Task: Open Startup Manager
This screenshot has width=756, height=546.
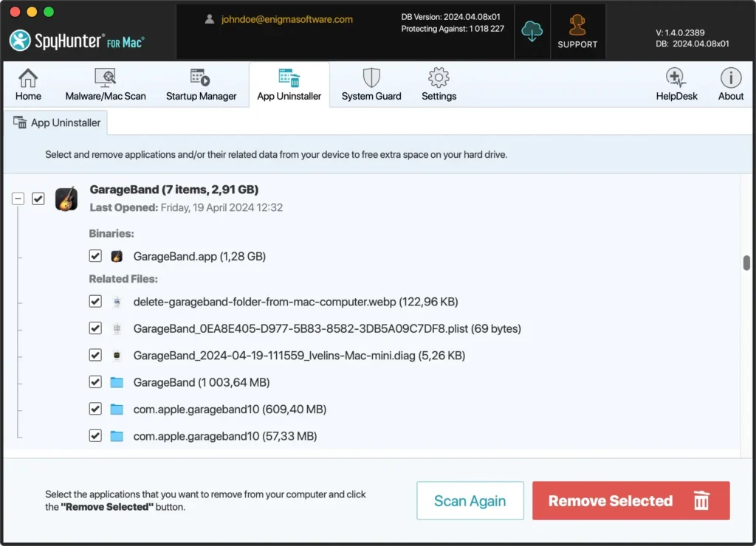Action: 201,85
